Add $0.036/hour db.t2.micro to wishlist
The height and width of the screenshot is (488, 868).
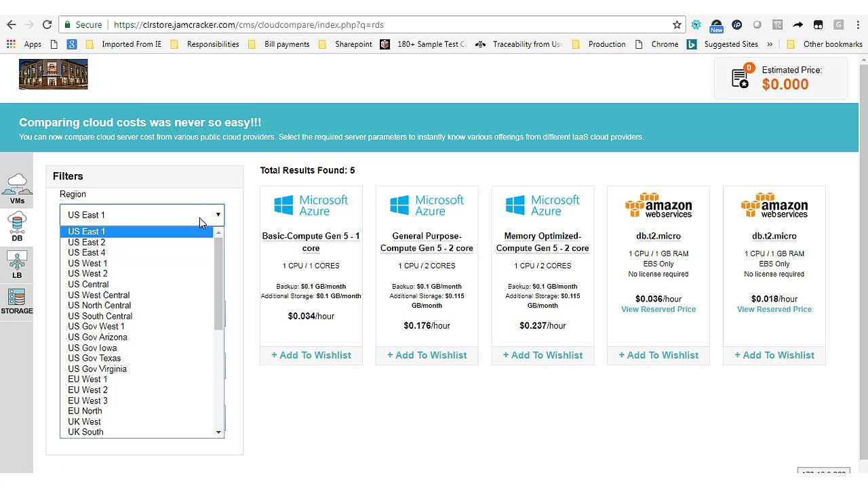[x=658, y=355]
